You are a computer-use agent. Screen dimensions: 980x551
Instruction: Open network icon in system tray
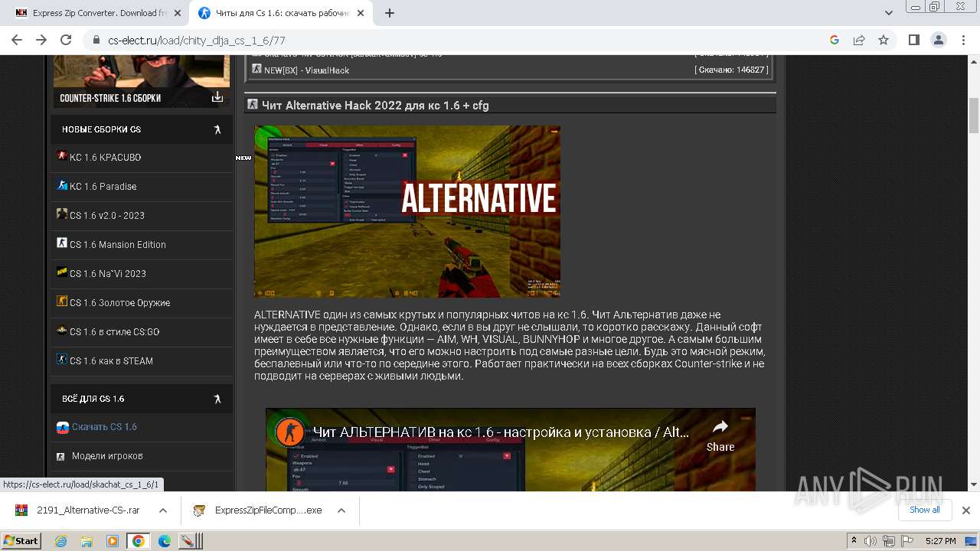pyautogui.click(x=890, y=541)
